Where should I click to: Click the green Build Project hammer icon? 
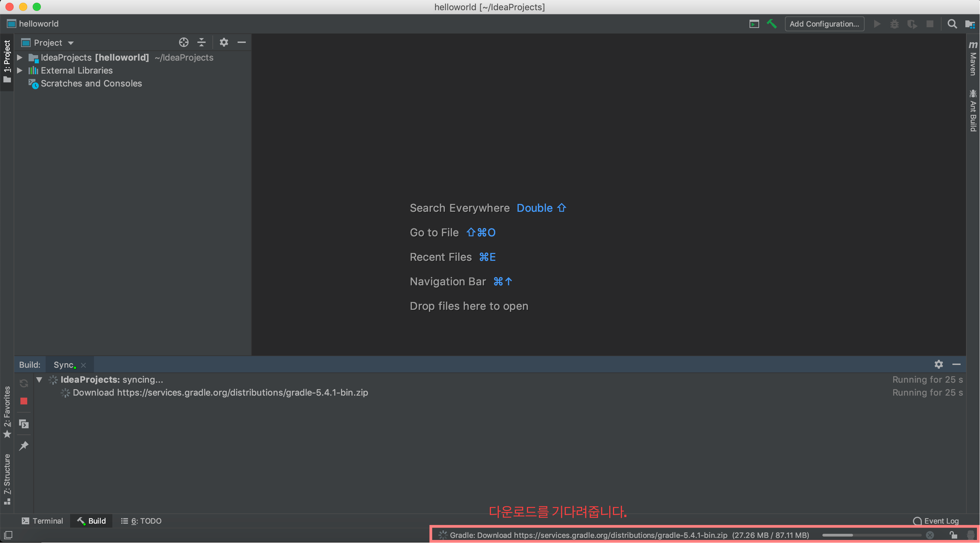pos(772,23)
